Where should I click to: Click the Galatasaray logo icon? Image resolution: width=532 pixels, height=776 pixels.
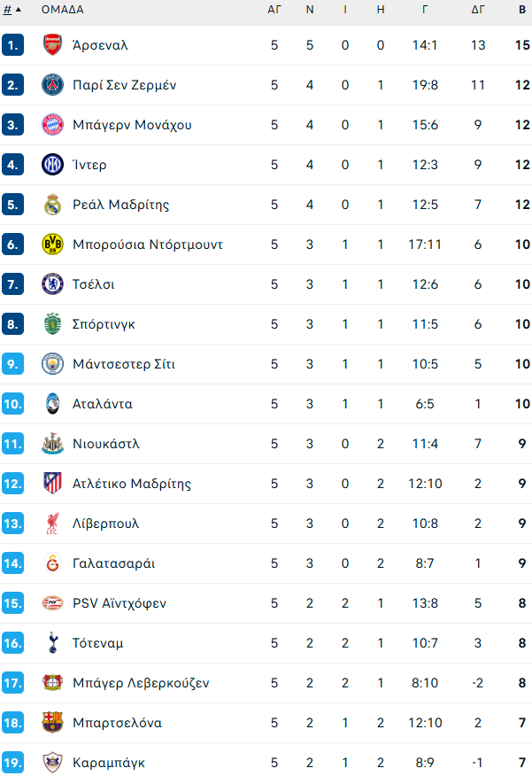coord(52,563)
